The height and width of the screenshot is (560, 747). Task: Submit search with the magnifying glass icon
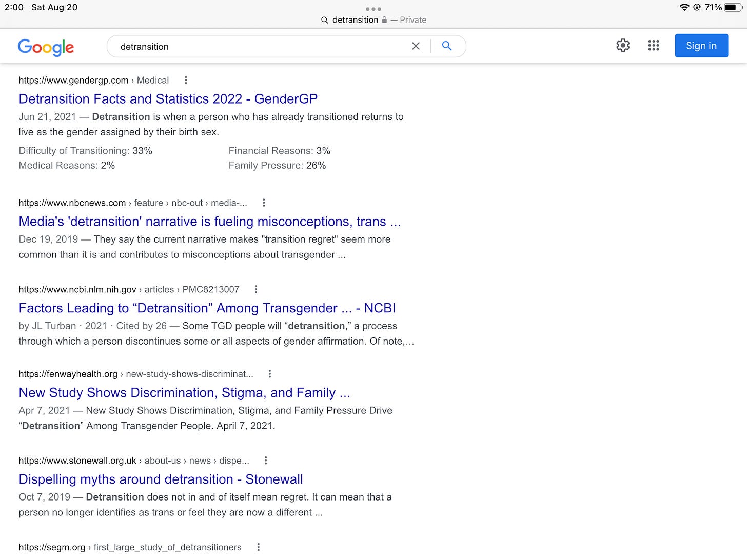coord(447,46)
